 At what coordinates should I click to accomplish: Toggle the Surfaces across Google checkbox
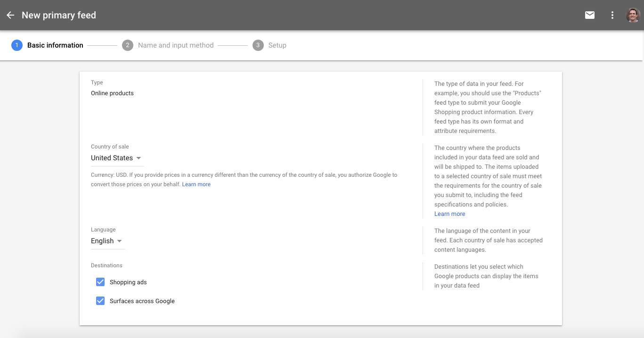(100, 301)
